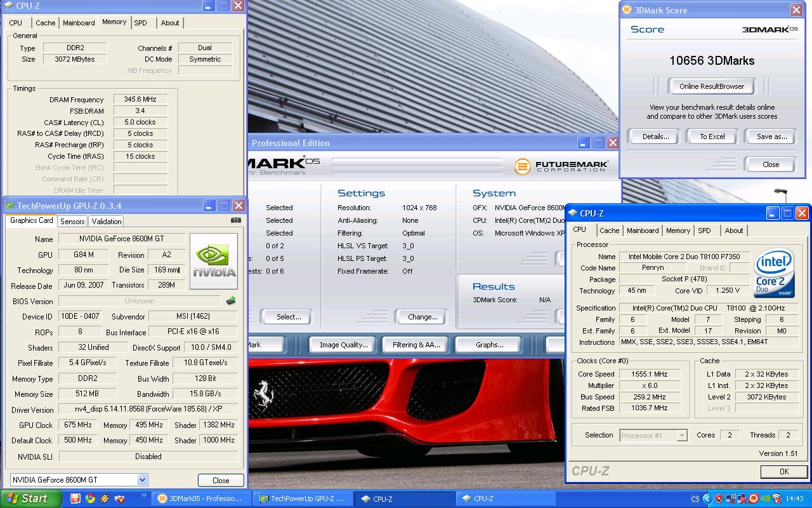Switch to CPU tab in memory CPU-Z window

(16, 23)
